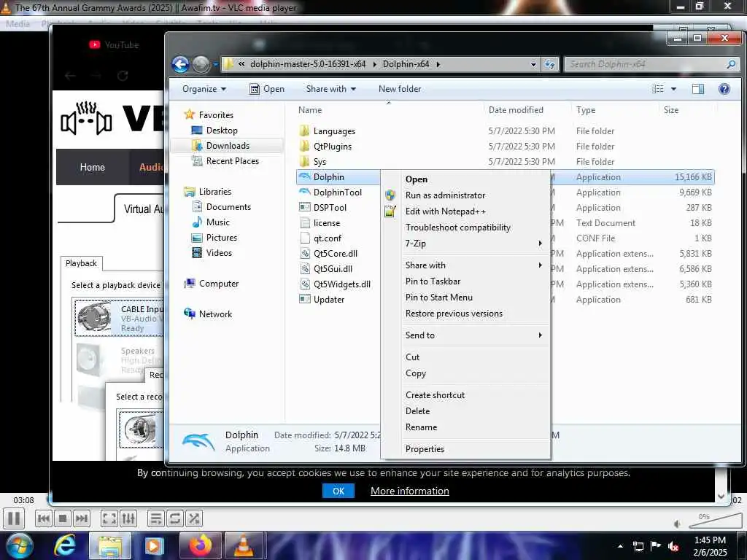Click the Explorer back arrow button
Image resolution: width=747 pixels, height=560 pixels.
[181, 64]
